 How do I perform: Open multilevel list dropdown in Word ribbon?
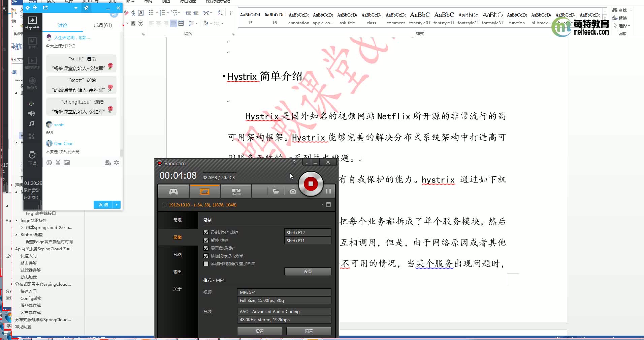179,13
